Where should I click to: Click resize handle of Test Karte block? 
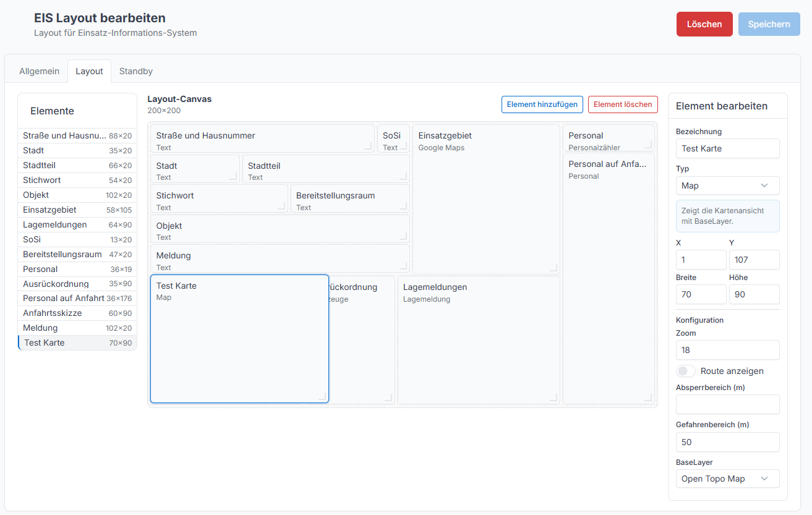click(322, 397)
